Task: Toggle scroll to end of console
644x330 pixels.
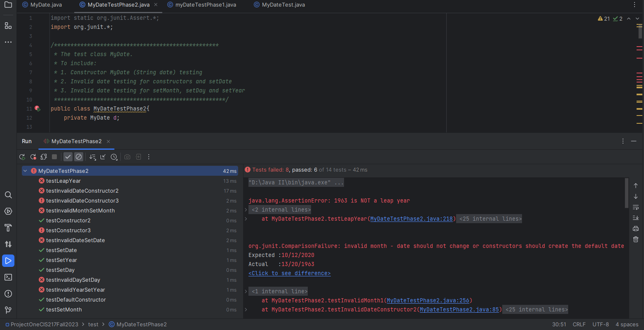Action: click(x=636, y=218)
